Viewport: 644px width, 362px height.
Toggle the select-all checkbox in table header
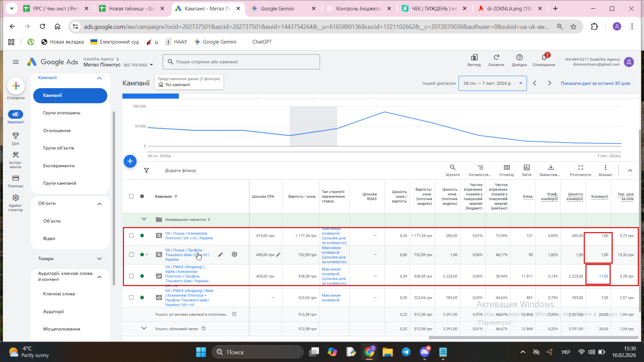coord(131,196)
